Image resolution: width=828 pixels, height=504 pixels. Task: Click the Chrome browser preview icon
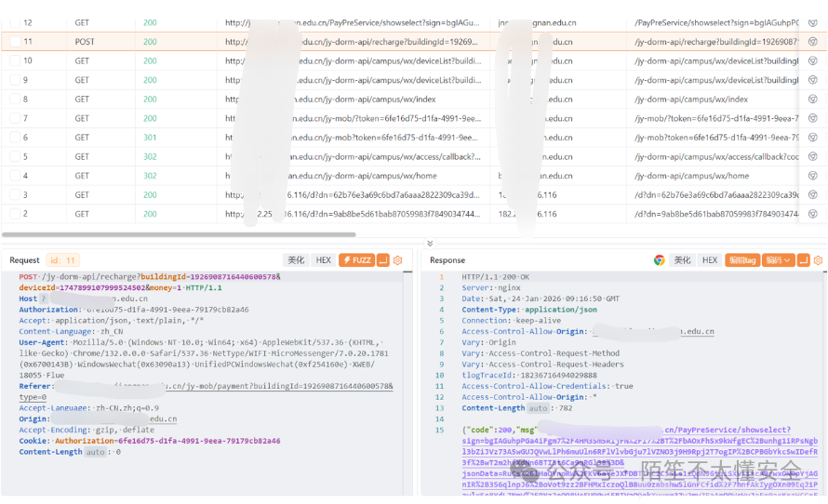point(660,260)
